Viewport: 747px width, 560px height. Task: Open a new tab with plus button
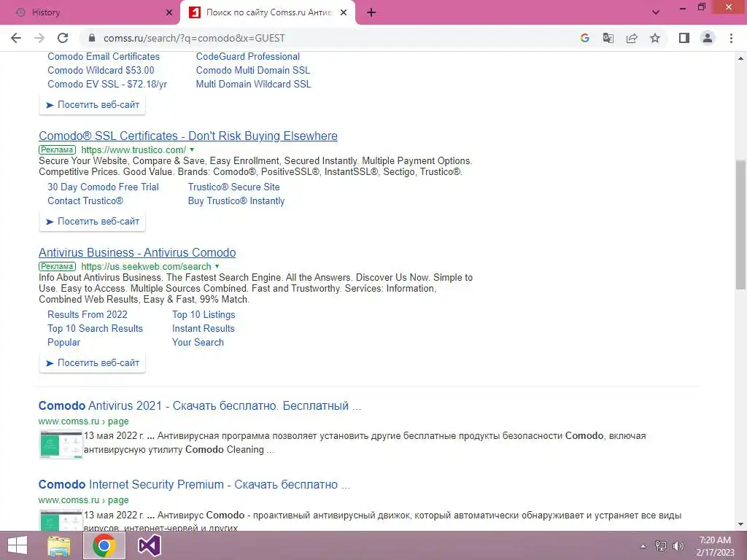[x=371, y=12]
